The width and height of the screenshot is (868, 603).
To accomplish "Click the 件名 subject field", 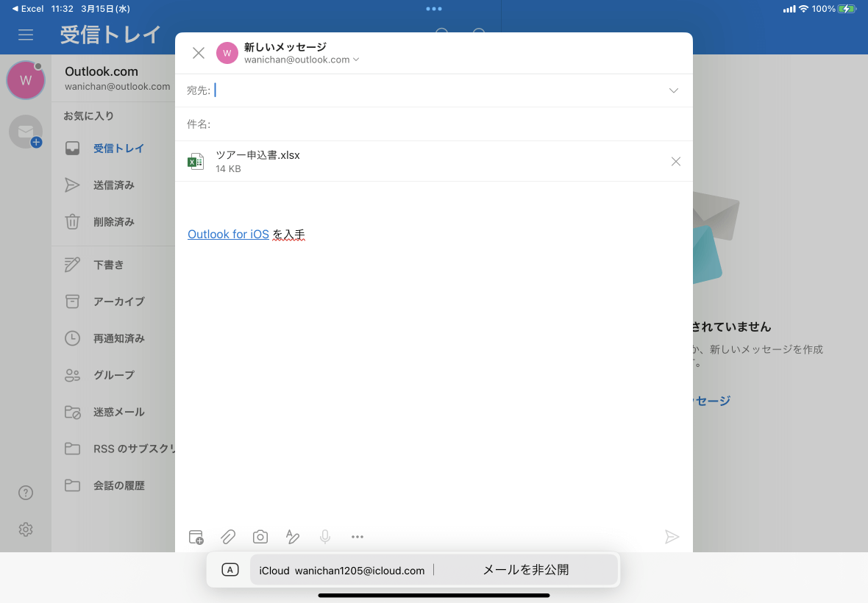I will coord(434,124).
